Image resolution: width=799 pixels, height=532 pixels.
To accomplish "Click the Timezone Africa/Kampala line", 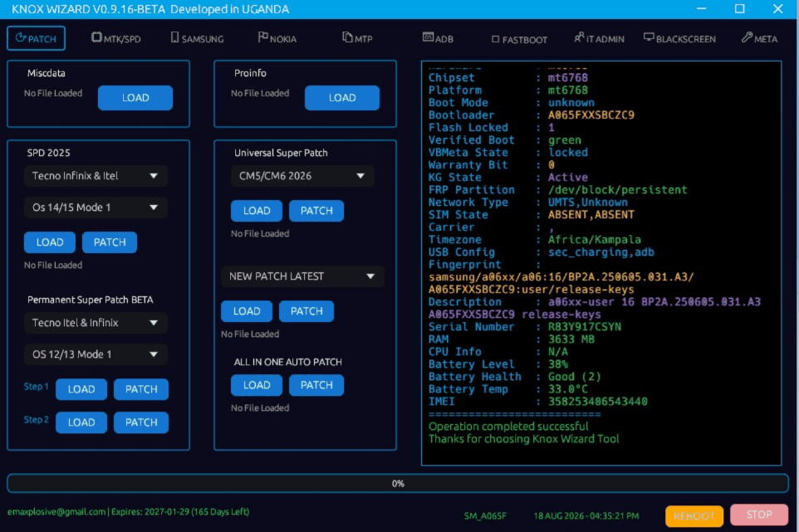I will click(x=535, y=240).
